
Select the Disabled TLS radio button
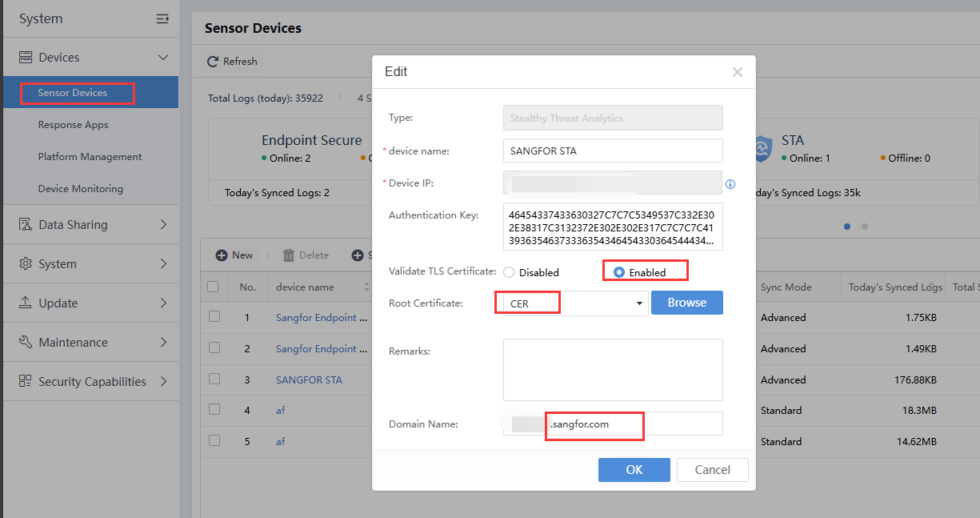[509, 272]
